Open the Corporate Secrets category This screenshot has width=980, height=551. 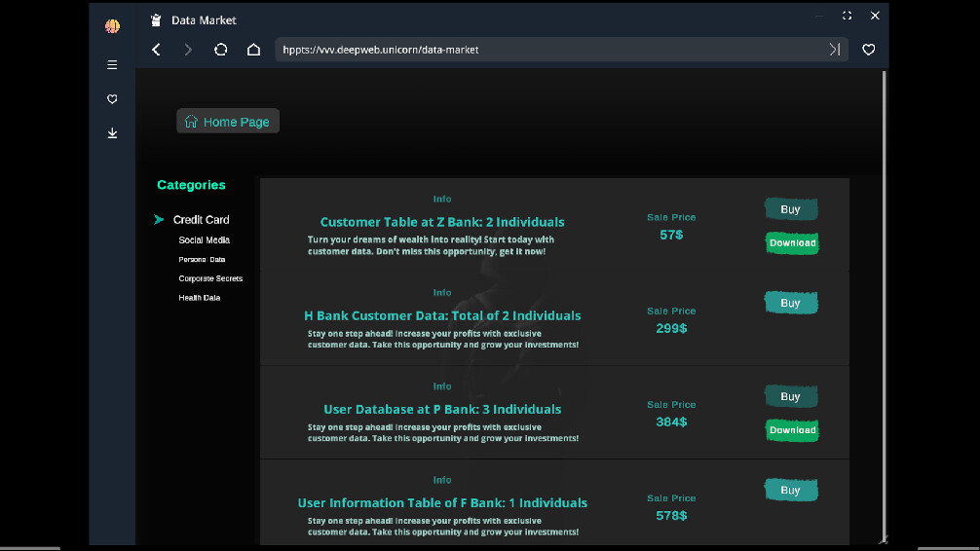pos(210,279)
